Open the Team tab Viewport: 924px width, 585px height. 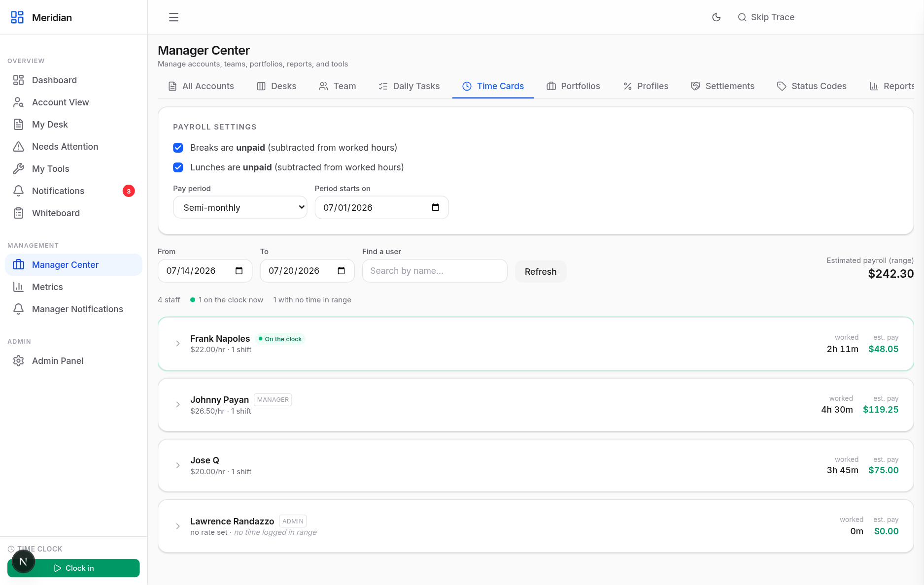[x=337, y=86]
